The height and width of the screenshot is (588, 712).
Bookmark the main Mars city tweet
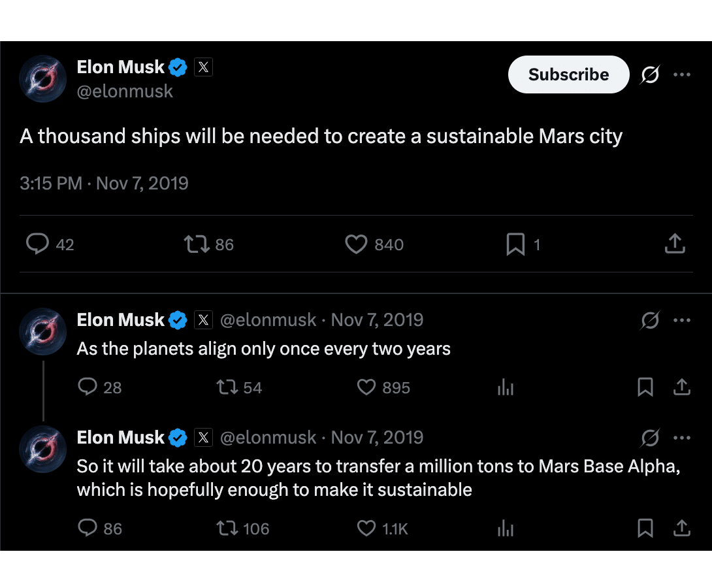tap(515, 244)
